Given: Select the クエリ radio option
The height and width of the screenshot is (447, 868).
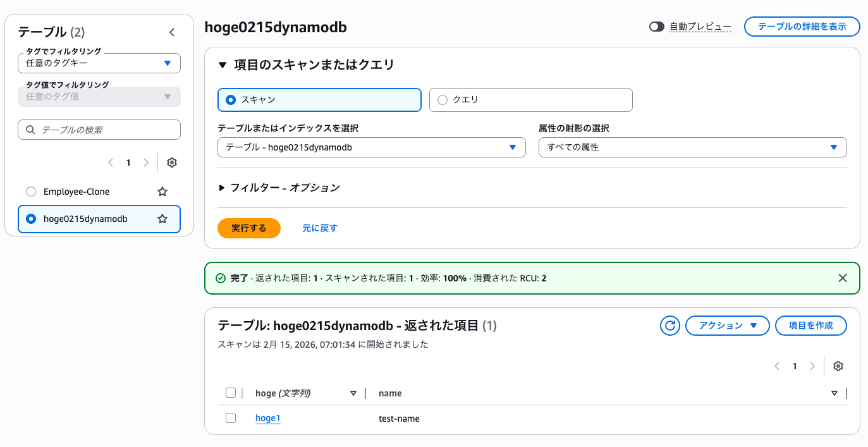Looking at the screenshot, I should click(x=442, y=100).
